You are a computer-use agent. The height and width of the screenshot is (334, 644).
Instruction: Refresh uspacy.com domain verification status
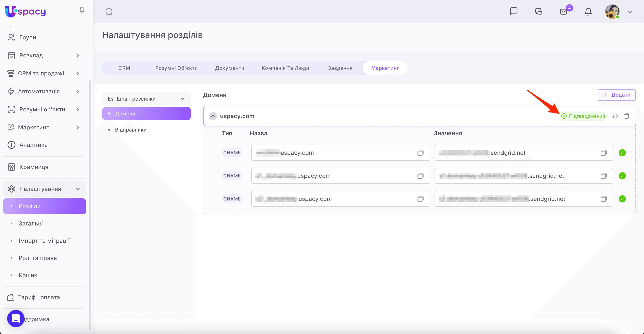615,116
